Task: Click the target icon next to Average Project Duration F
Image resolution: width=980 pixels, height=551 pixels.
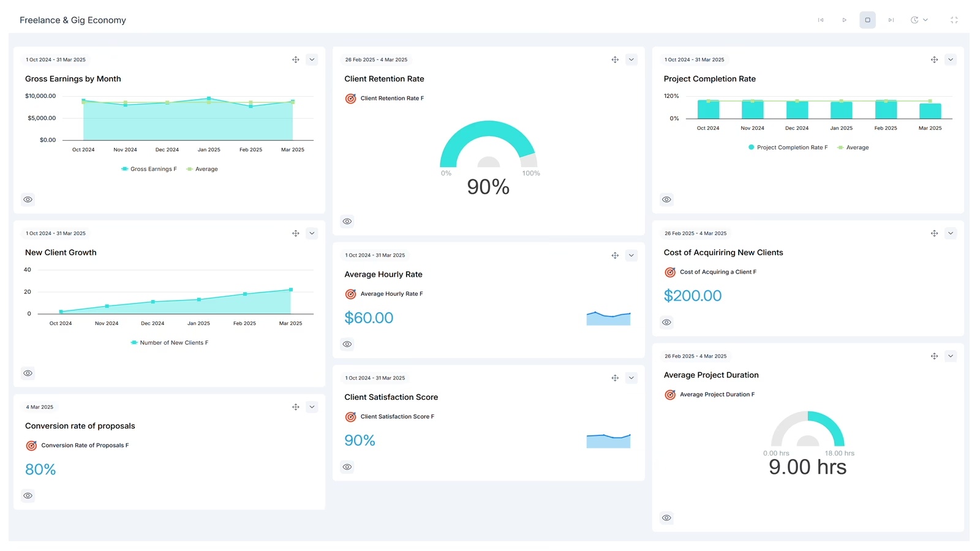Action: pos(669,394)
